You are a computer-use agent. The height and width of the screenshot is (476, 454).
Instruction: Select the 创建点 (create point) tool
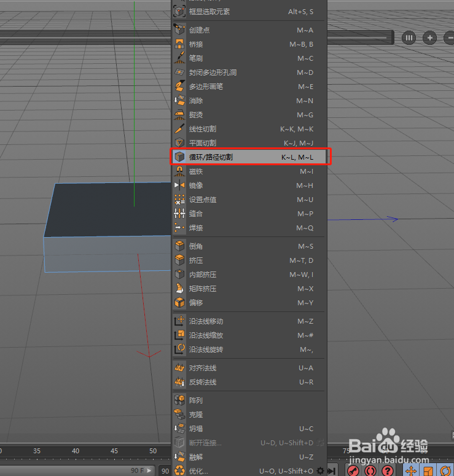(249, 30)
